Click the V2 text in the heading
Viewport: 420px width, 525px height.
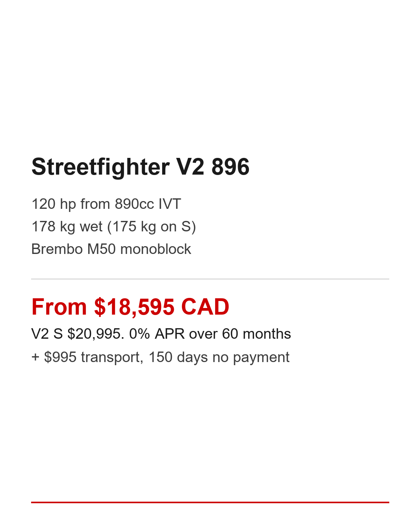point(190,167)
